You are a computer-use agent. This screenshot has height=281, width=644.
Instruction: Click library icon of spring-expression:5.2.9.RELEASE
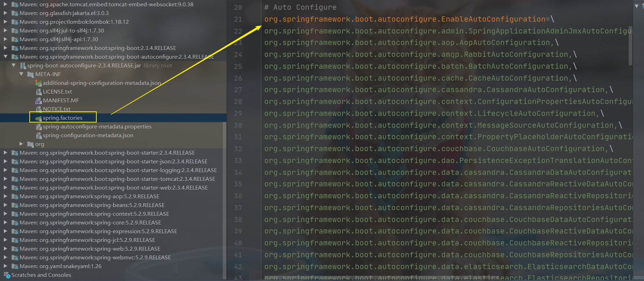(x=15, y=231)
